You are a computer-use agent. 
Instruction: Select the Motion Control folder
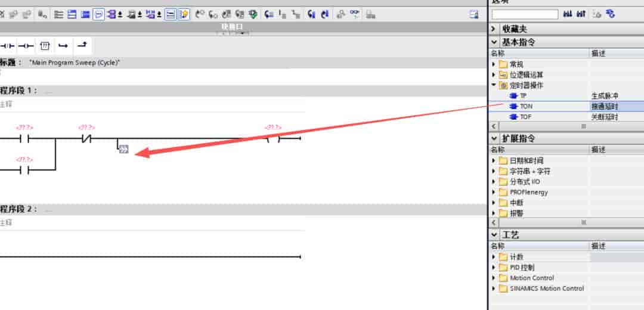(x=532, y=278)
